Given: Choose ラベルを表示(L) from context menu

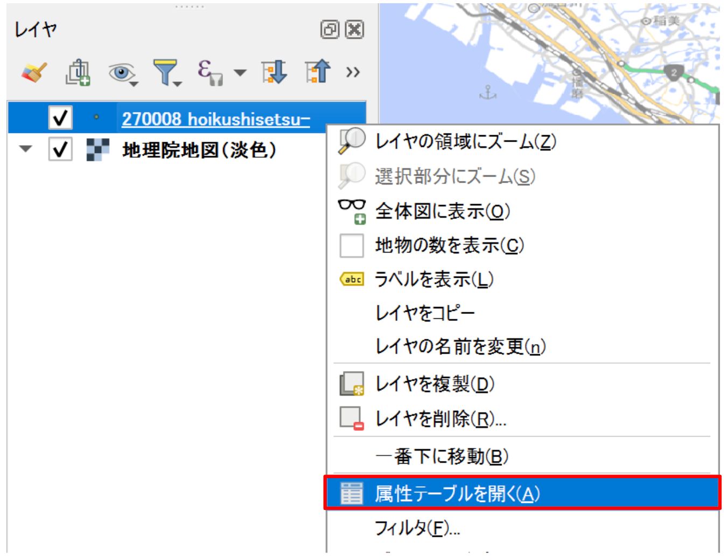Looking at the screenshot, I should (x=522, y=279).
